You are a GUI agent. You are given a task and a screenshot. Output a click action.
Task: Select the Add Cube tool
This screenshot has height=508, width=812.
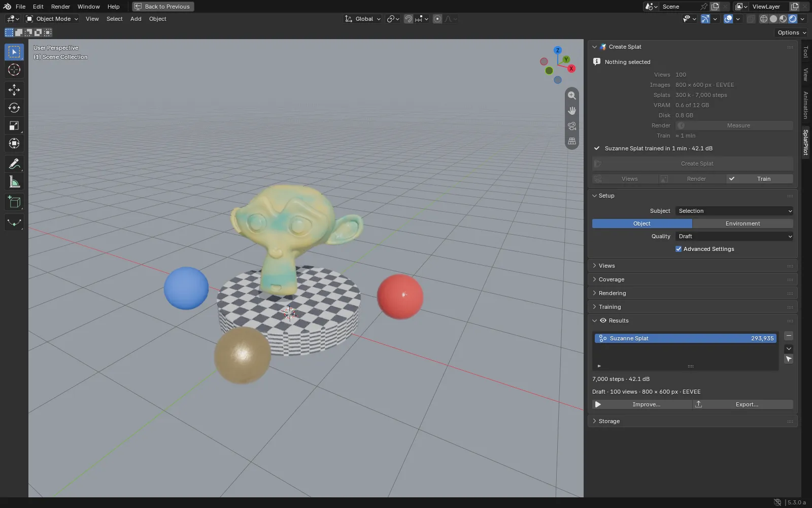14,202
